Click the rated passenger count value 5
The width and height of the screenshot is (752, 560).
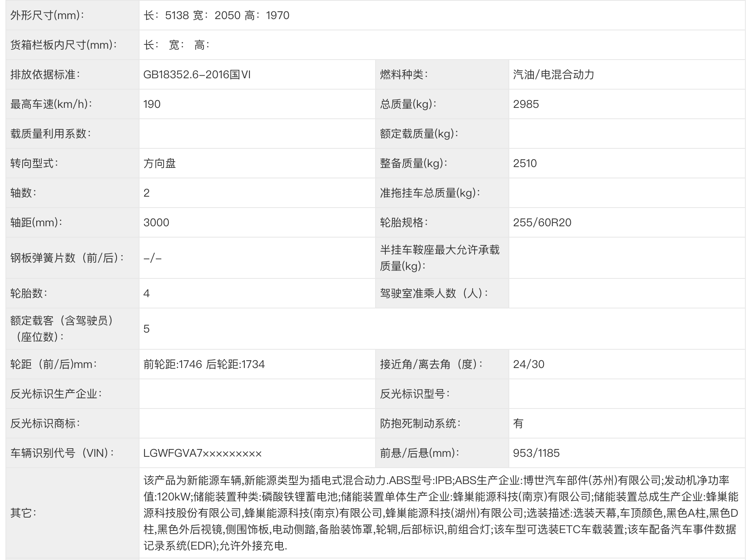tap(147, 329)
